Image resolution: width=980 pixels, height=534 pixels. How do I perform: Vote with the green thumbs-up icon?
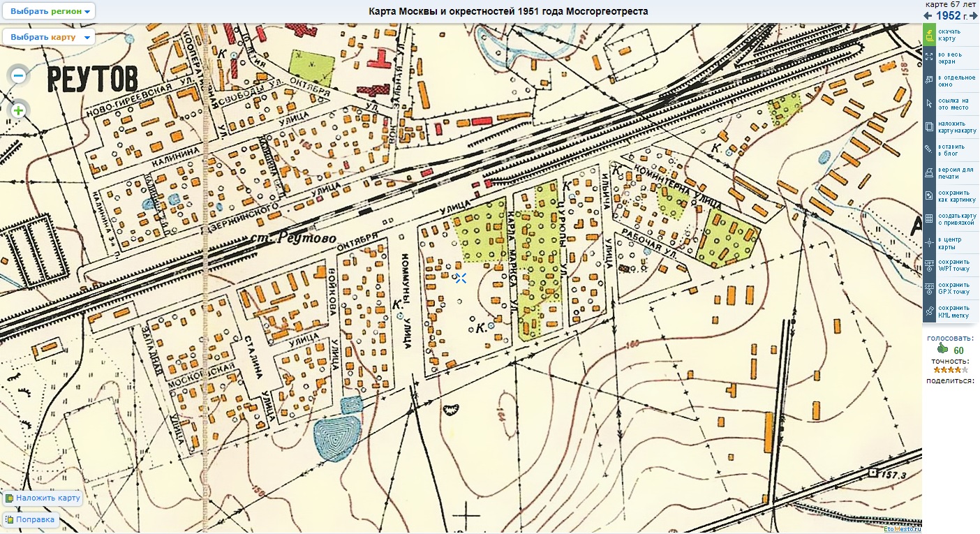click(x=942, y=349)
